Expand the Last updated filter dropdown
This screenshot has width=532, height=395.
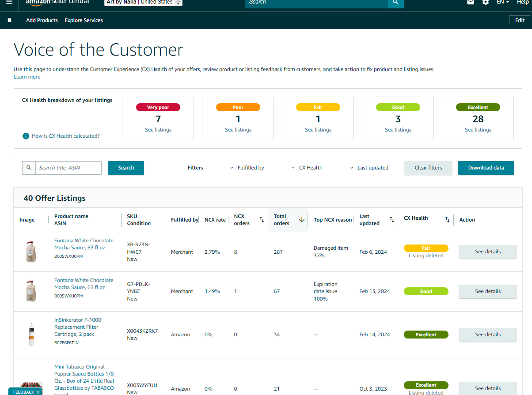click(x=369, y=168)
